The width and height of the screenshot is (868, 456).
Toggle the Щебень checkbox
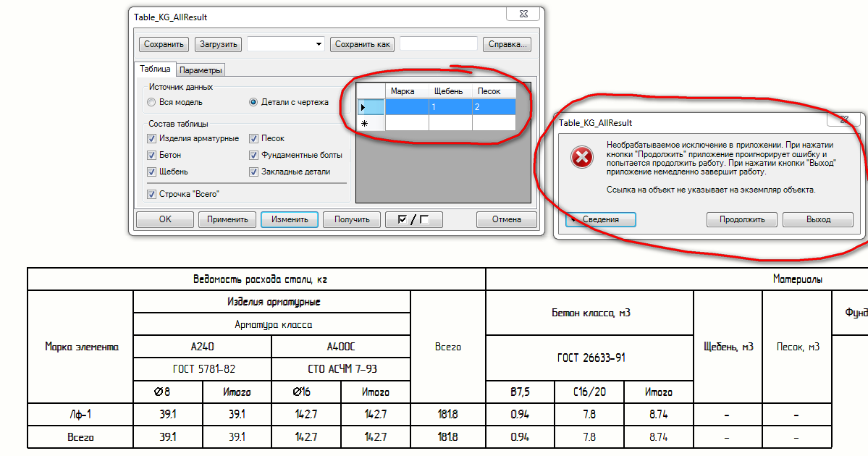151,172
